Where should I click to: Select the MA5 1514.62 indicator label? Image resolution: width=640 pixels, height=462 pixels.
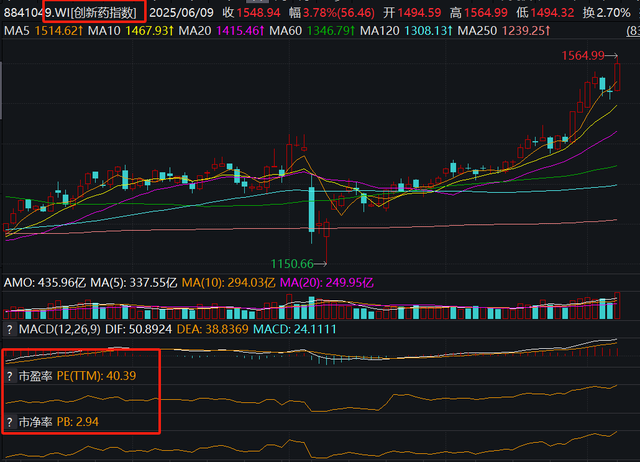(x=43, y=31)
